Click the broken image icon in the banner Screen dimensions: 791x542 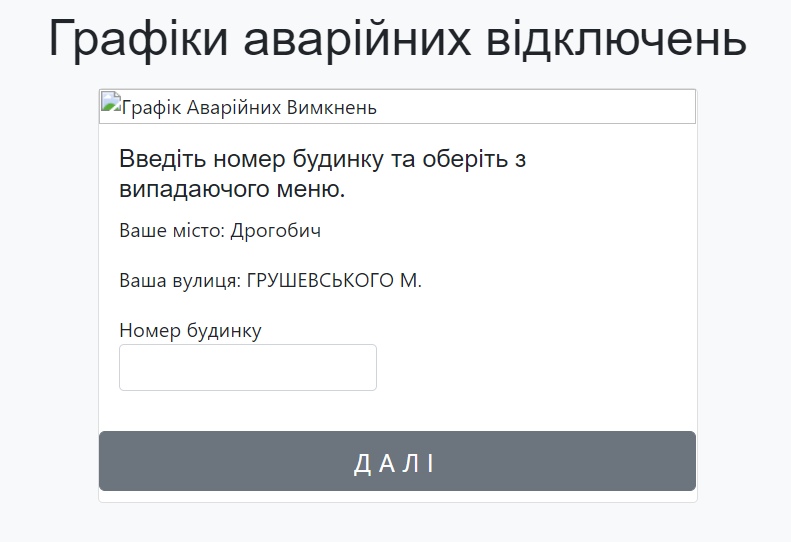click(109, 102)
